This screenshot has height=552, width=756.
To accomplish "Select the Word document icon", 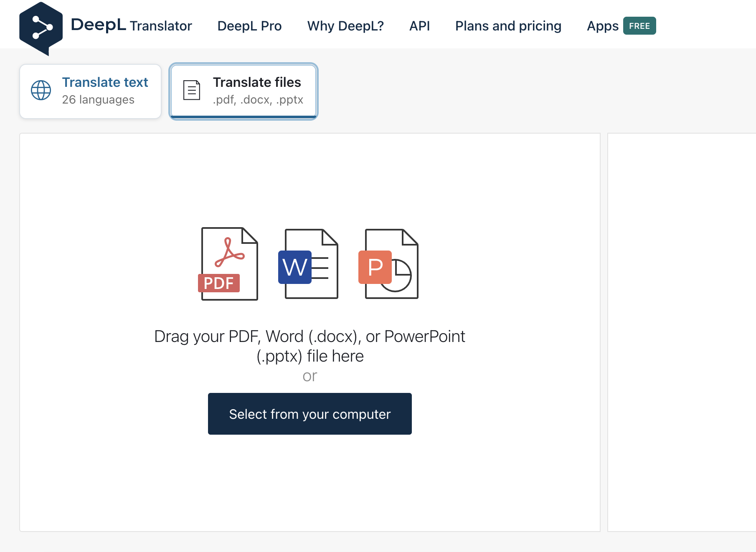I will [x=311, y=265].
